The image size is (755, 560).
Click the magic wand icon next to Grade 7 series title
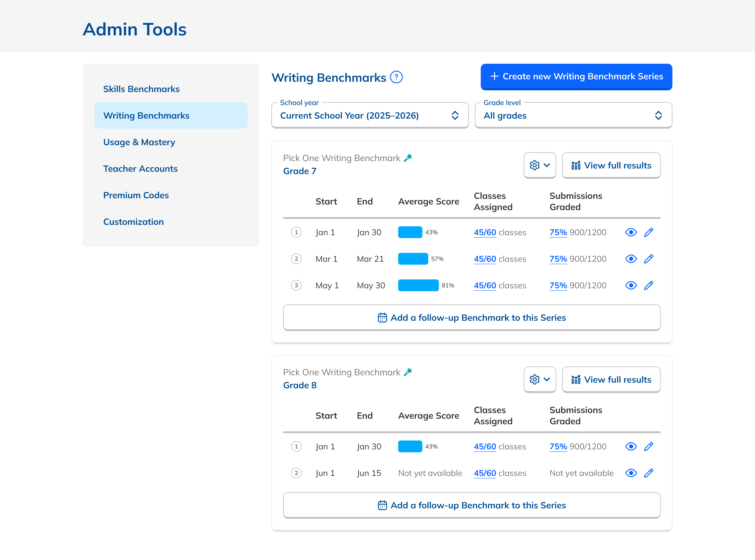pos(408,158)
